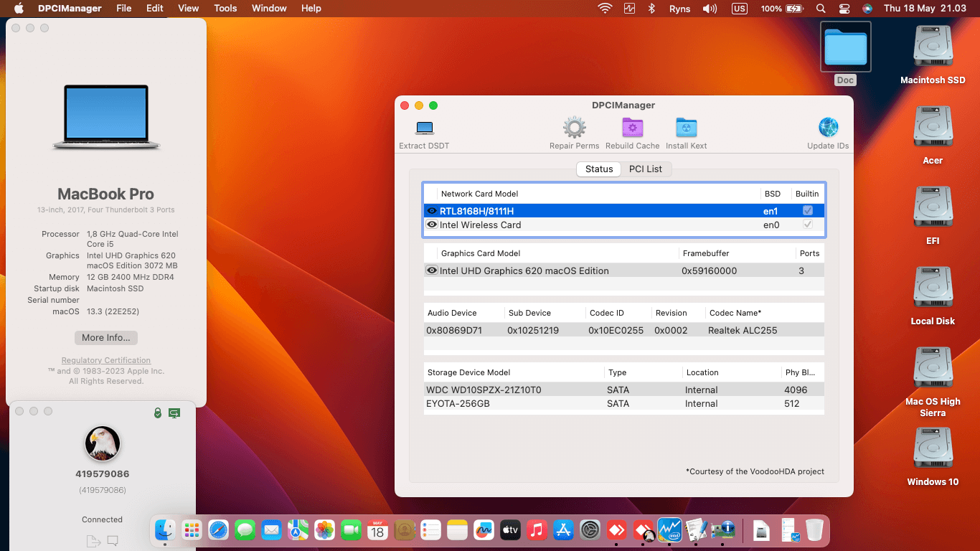Click the Spotlight search icon
This screenshot has height=551, width=980.
[821, 9]
